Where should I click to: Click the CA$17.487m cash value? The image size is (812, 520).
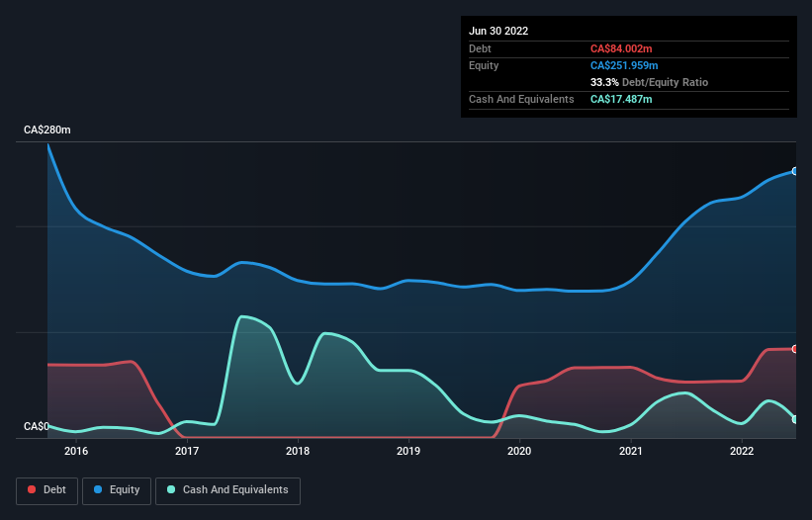[x=621, y=99]
